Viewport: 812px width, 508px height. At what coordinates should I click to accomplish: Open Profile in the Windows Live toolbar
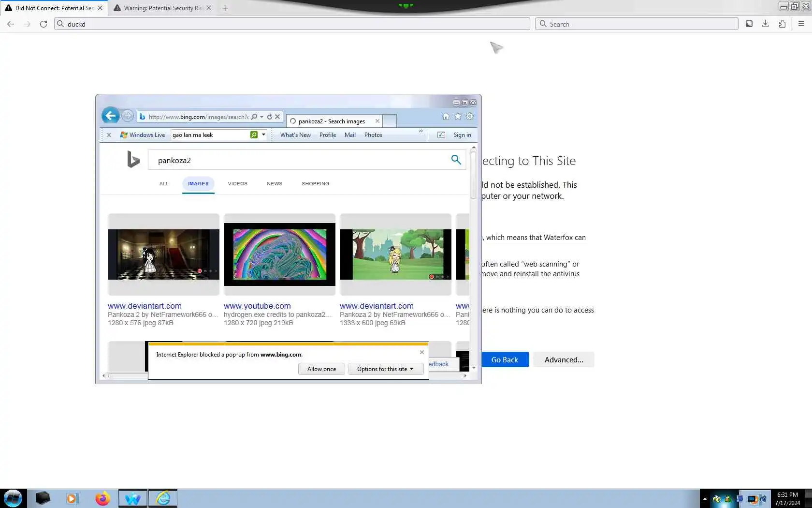point(328,135)
